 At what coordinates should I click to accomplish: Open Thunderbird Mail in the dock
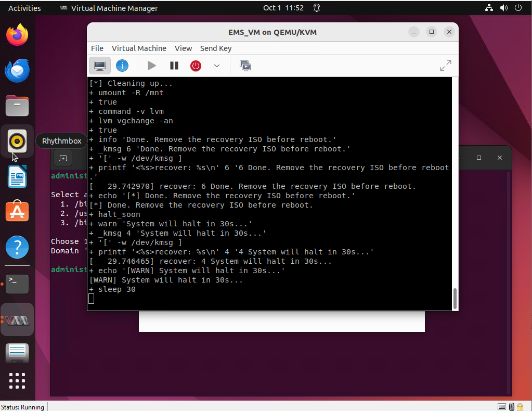(17, 70)
